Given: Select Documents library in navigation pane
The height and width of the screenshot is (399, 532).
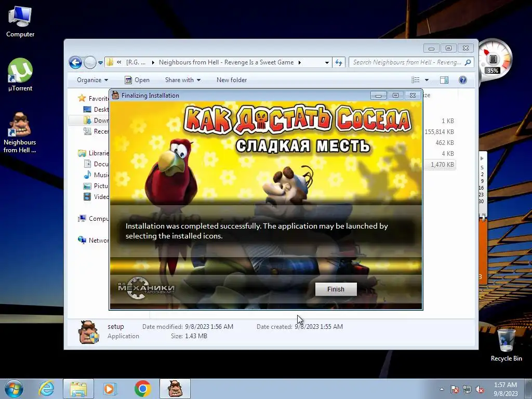Looking at the screenshot, I should pos(96,164).
